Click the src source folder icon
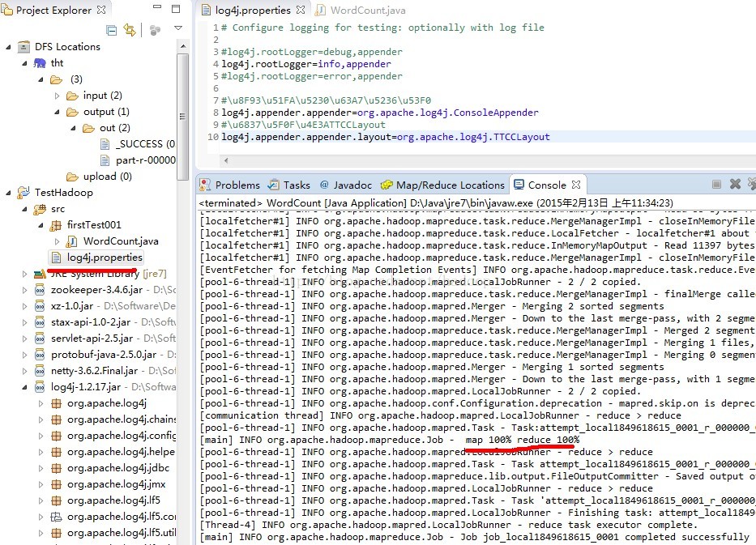Viewport: 756px width, 545px height. (x=40, y=209)
